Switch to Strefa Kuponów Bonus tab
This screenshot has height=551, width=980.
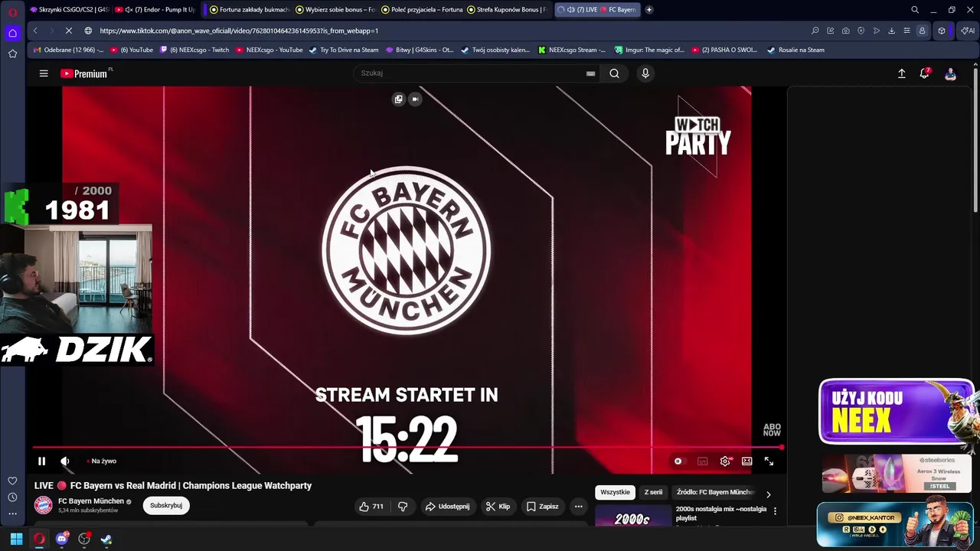pyautogui.click(x=507, y=10)
